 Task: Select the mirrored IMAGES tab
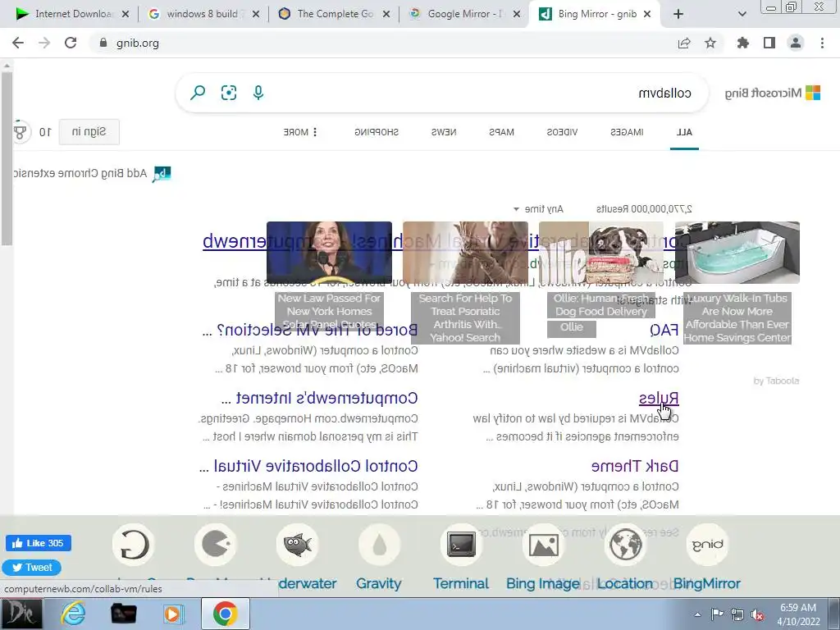point(627,132)
